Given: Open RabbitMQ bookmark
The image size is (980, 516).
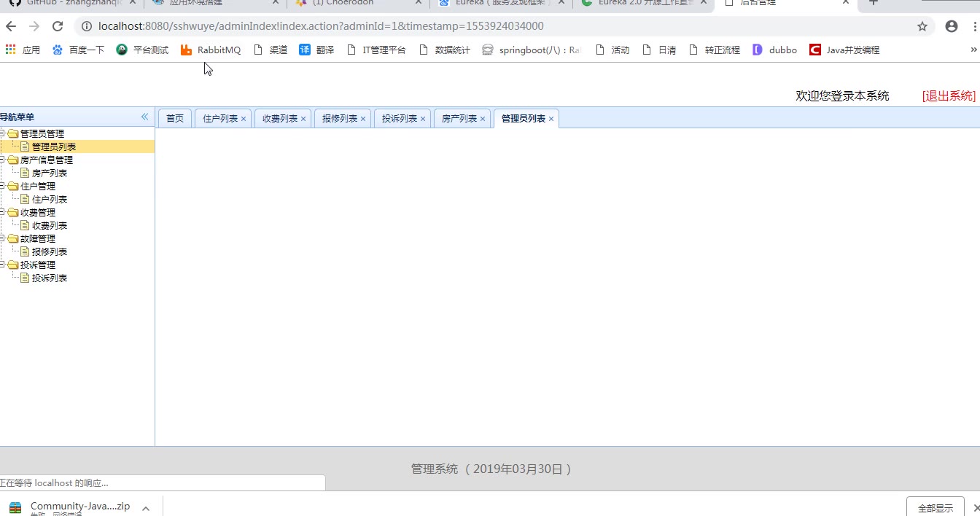Looking at the screenshot, I should pyautogui.click(x=210, y=50).
